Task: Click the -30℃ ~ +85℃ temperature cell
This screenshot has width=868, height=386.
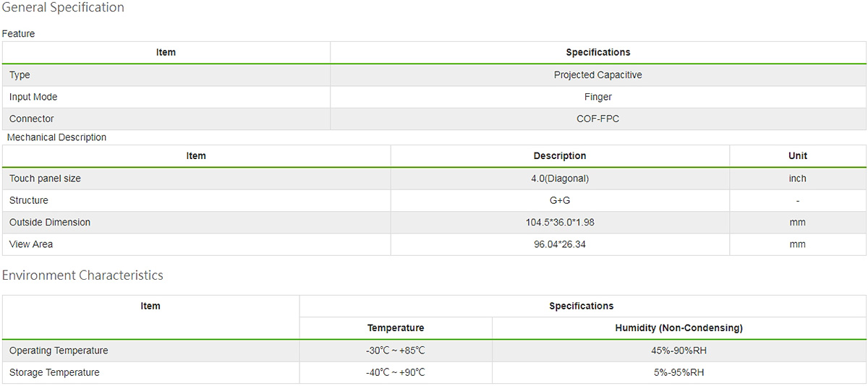Action: click(x=395, y=351)
